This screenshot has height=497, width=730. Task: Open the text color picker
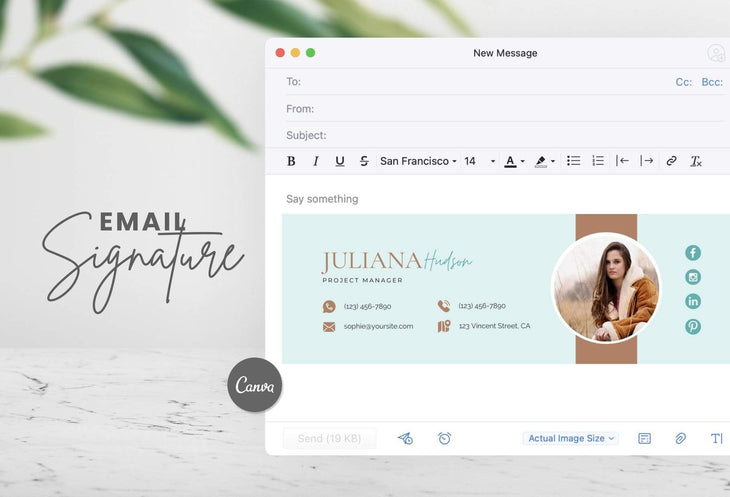click(514, 161)
